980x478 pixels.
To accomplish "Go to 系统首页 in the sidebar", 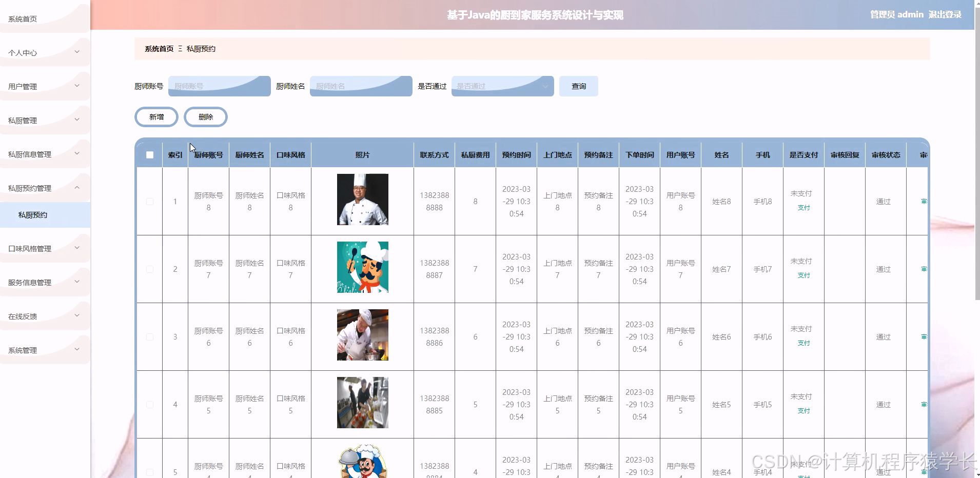I will (x=45, y=18).
